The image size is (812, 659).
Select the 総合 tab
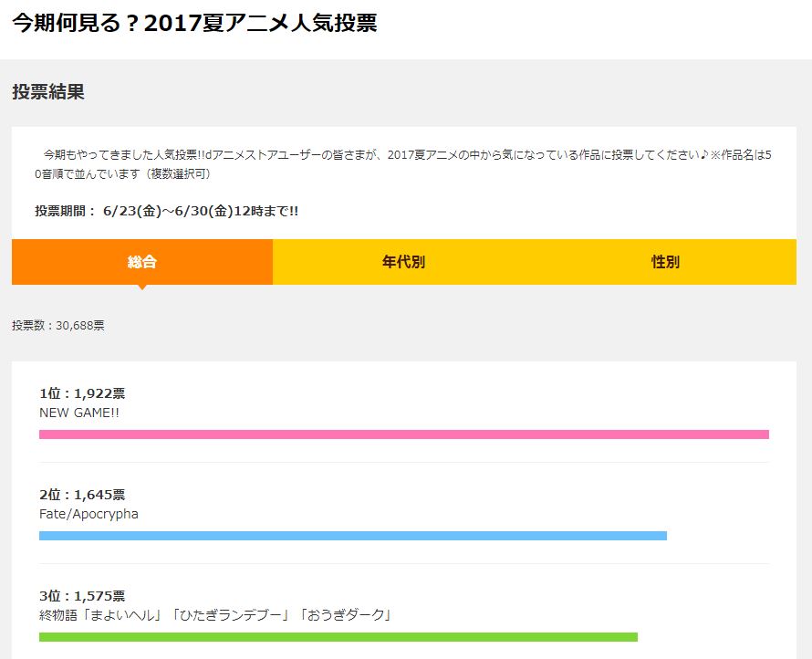[142, 262]
